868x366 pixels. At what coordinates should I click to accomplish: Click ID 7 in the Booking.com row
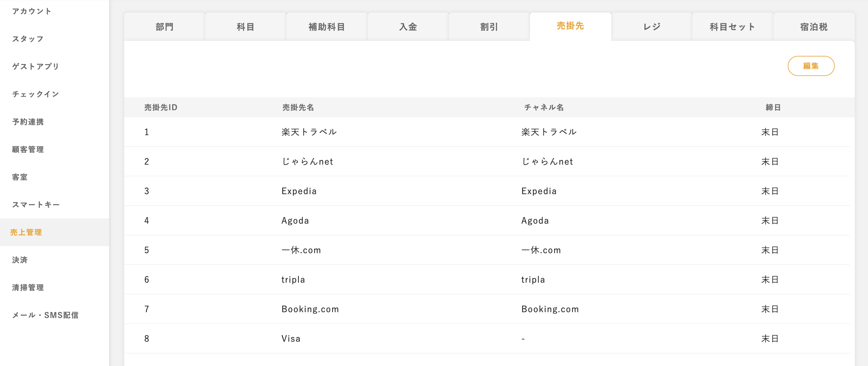click(146, 309)
